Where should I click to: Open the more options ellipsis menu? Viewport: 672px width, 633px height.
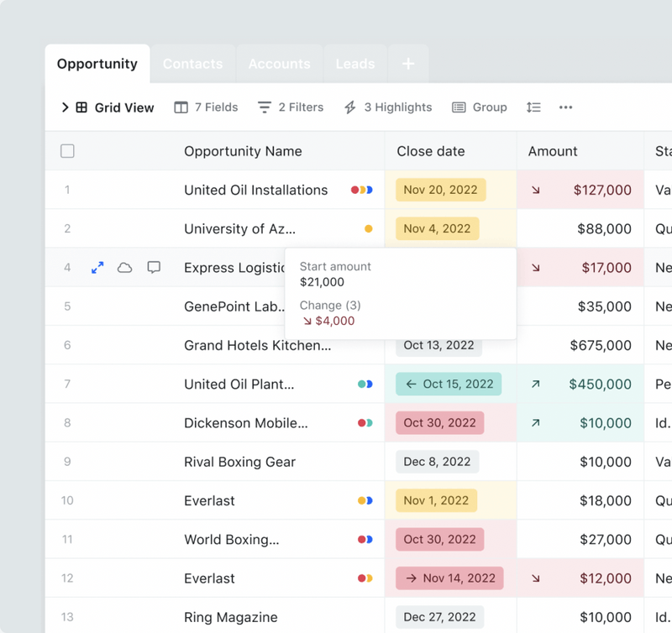[565, 107]
